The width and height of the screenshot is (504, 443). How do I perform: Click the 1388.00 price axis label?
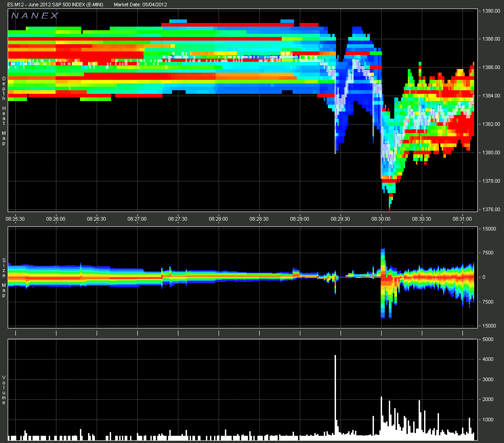(491, 39)
